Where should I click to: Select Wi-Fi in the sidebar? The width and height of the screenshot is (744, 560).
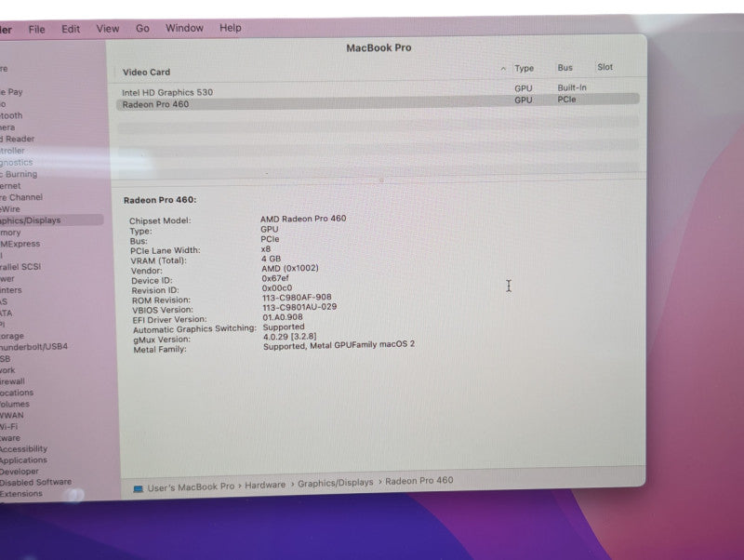(x=9, y=426)
